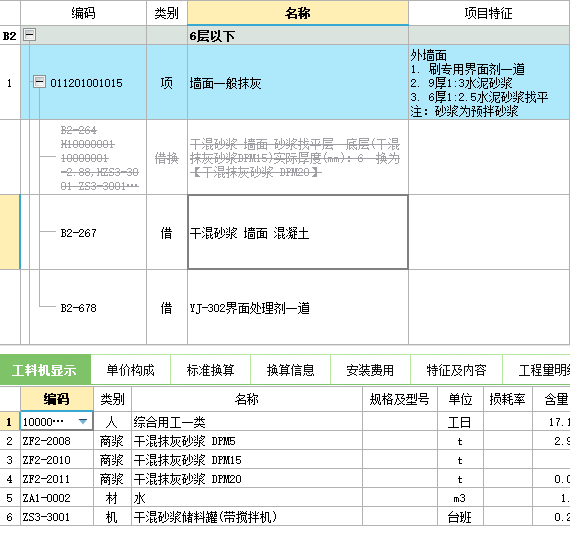Select the 水 material name cell

pyautogui.click(x=247, y=498)
